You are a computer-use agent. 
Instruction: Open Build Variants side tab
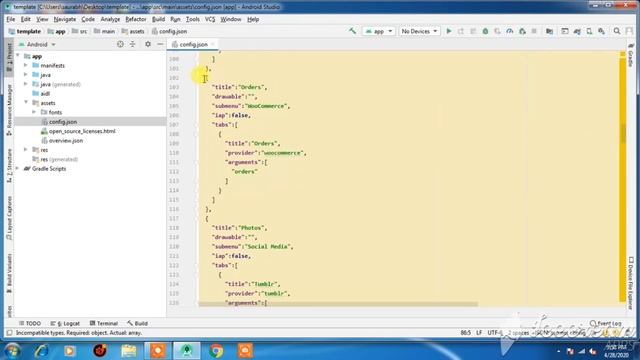click(9, 272)
